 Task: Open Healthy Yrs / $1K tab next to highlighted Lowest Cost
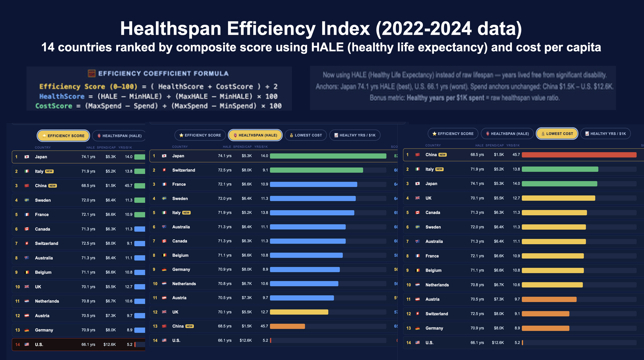pos(605,134)
